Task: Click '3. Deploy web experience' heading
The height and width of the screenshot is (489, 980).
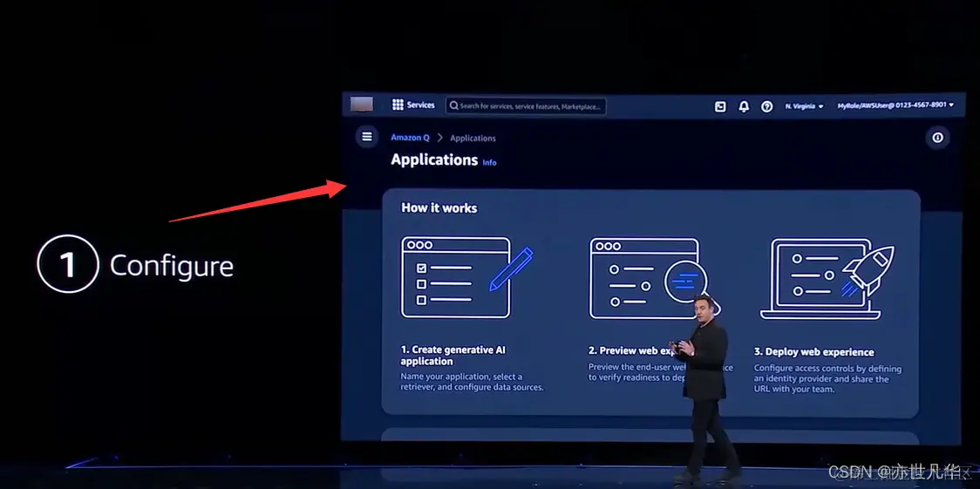Action: tap(813, 352)
